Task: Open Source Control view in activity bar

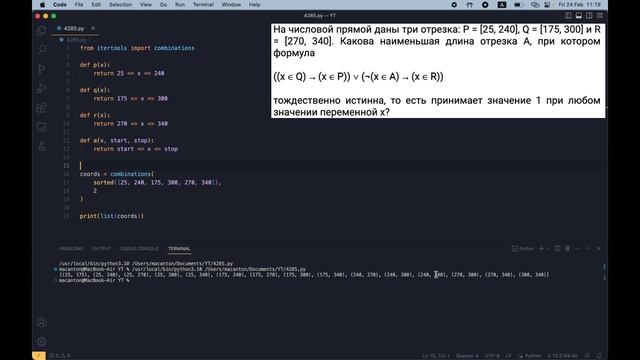Action: tap(42, 69)
